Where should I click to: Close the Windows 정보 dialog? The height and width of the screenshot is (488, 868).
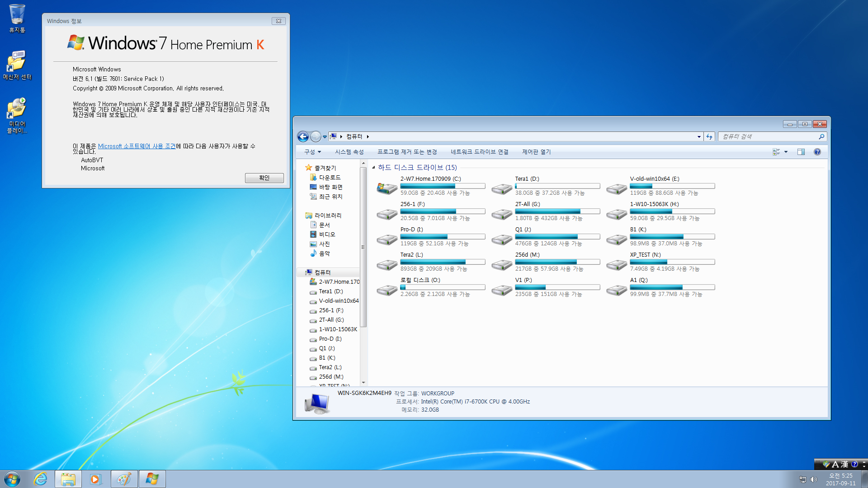278,21
